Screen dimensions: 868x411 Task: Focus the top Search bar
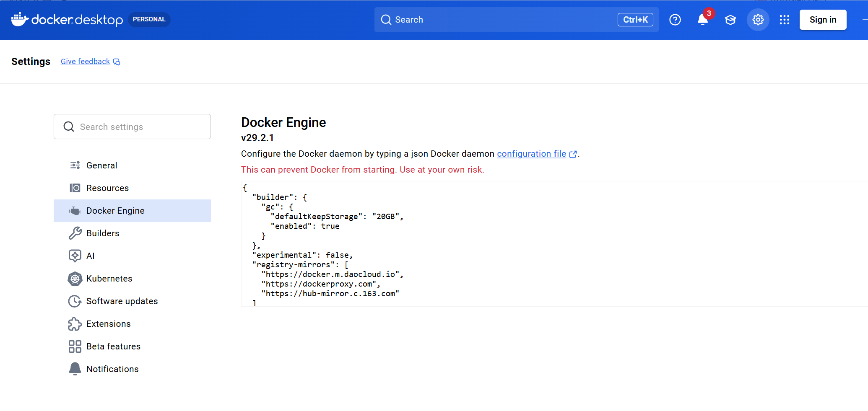click(x=516, y=20)
